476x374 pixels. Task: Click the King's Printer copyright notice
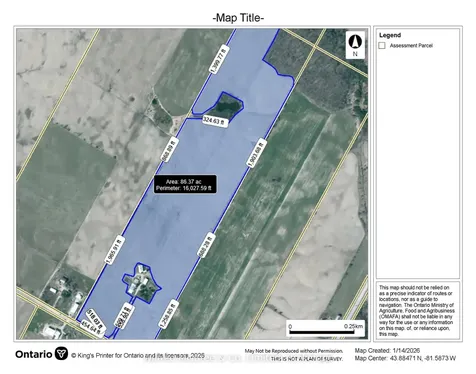coord(138,356)
